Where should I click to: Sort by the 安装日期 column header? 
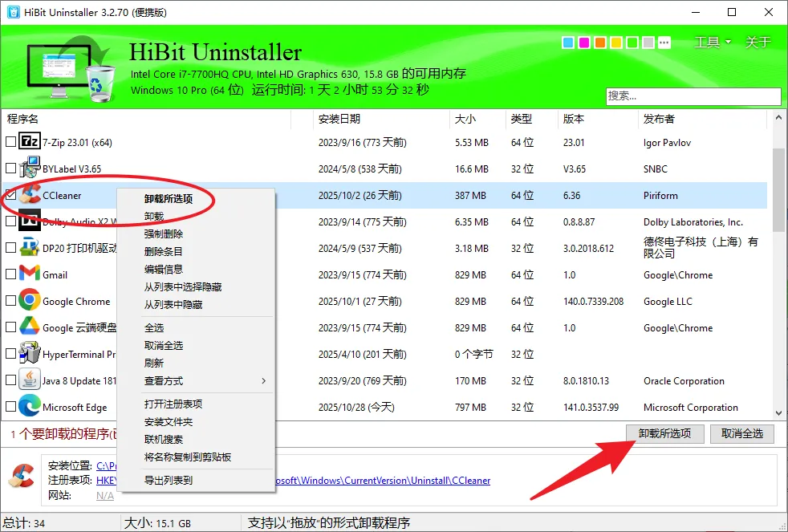coord(380,119)
